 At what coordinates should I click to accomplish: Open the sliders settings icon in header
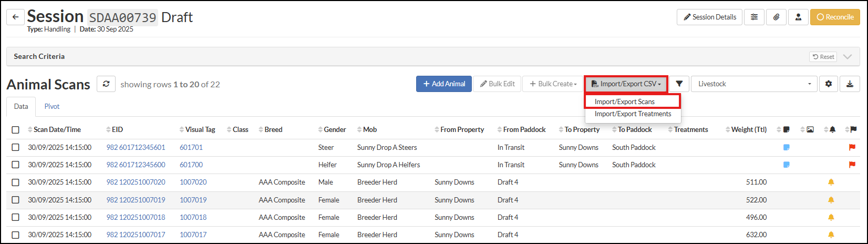(754, 17)
